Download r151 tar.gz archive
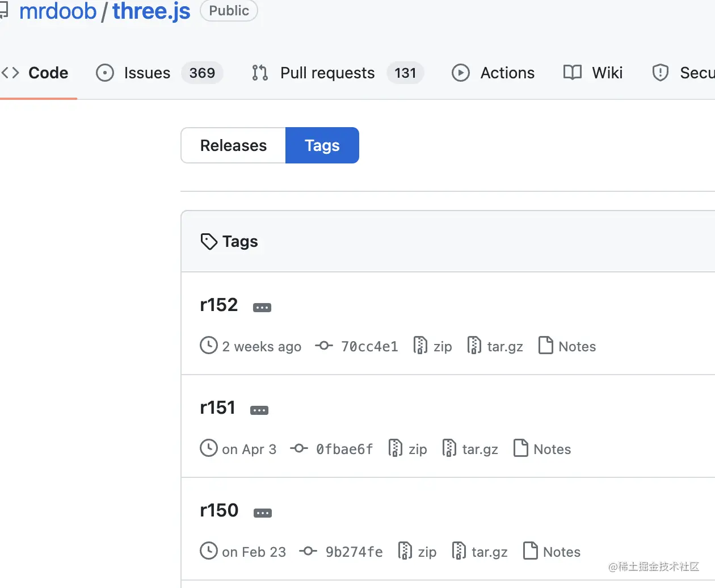The image size is (715, 588). click(x=480, y=450)
